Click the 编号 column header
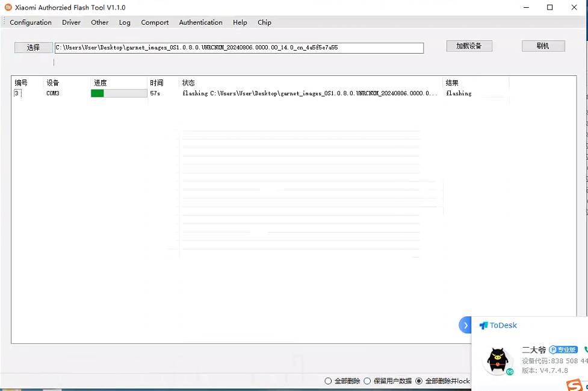The height and width of the screenshot is (391, 588). (21, 83)
